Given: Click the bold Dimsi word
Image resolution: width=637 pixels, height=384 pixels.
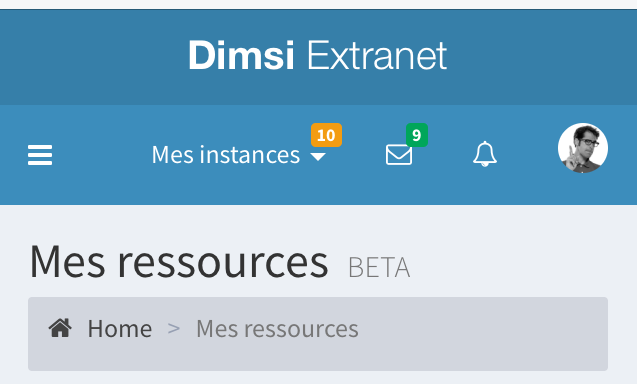Looking at the screenshot, I should (241, 56).
